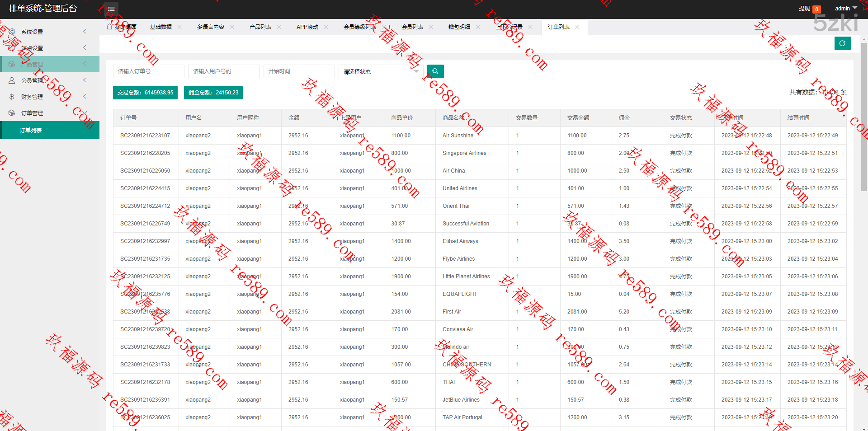Click the 交易总额 green badge
The image size is (868, 431).
pos(145,93)
